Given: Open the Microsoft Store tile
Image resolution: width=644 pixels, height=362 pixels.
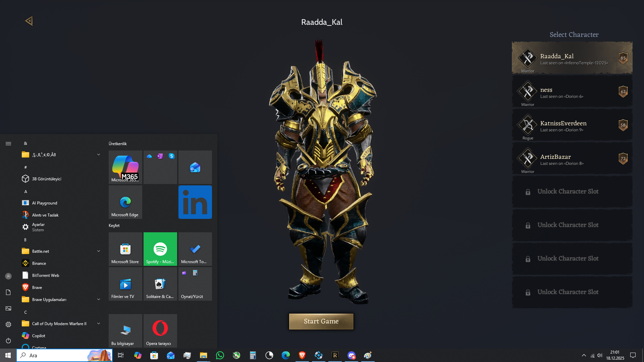Looking at the screenshot, I should (125, 249).
